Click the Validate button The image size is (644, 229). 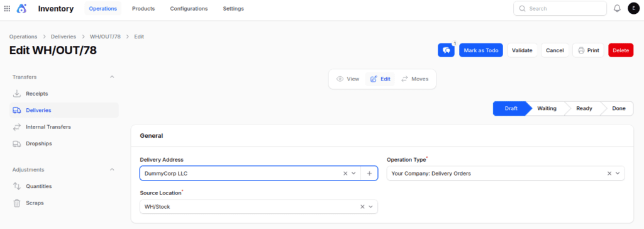pos(523,50)
